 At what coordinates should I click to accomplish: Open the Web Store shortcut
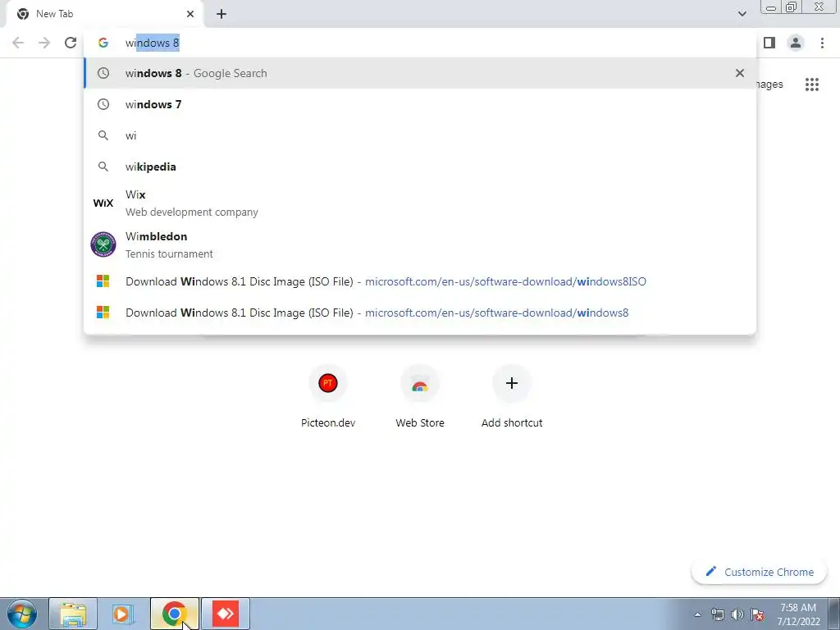pos(420,397)
